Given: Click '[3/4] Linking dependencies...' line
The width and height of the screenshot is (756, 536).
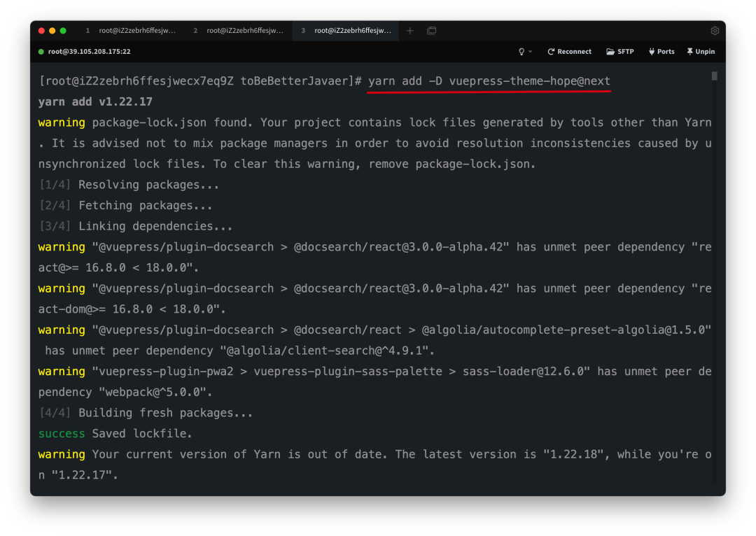Looking at the screenshot, I should point(136,226).
